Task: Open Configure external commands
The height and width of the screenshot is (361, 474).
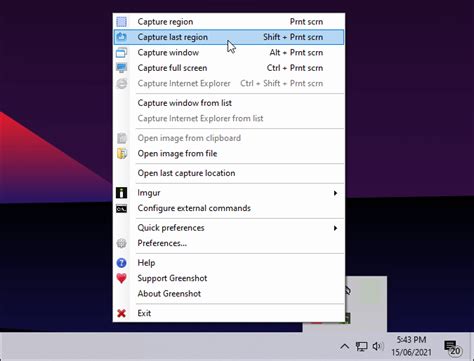Action: point(229,208)
